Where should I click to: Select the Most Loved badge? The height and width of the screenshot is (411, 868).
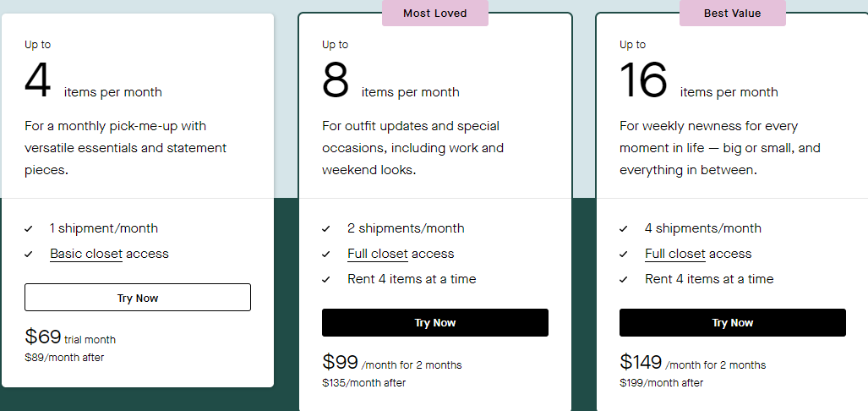click(x=434, y=14)
